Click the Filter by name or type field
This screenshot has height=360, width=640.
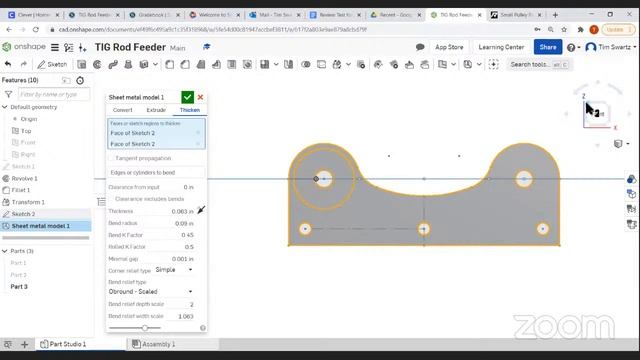pos(54,94)
